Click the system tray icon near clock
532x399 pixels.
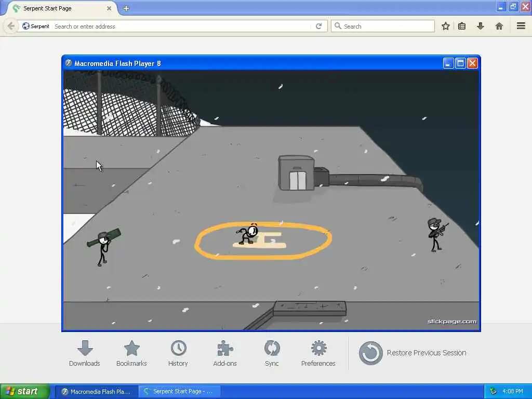494,392
